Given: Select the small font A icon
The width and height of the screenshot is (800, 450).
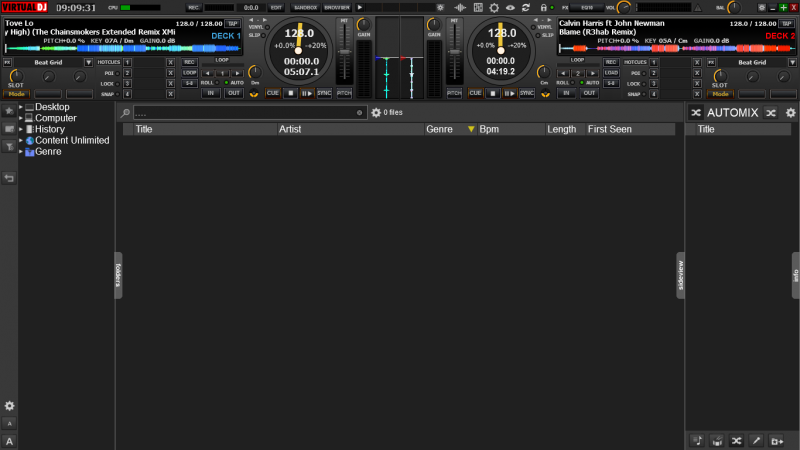Looking at the screenshot, I should tap(9, 423).
